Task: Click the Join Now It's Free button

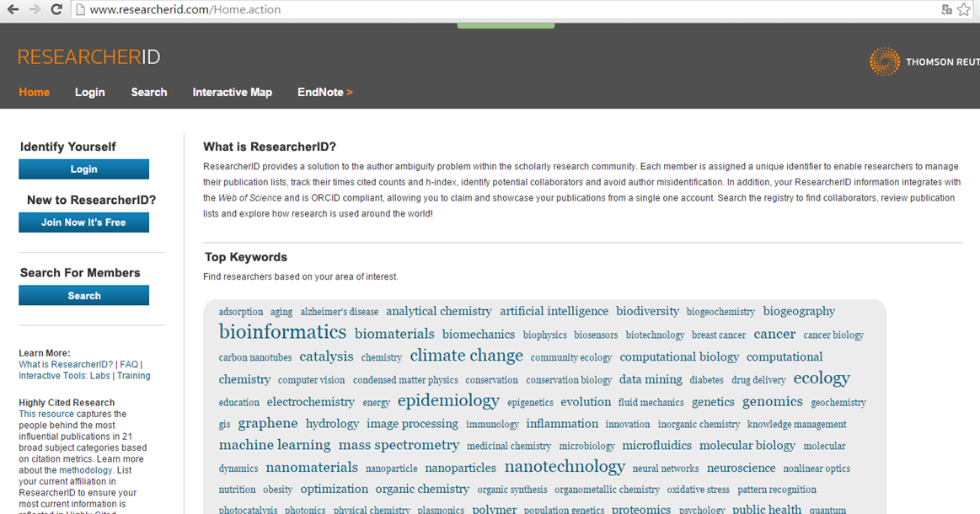Action: point(83,222)
